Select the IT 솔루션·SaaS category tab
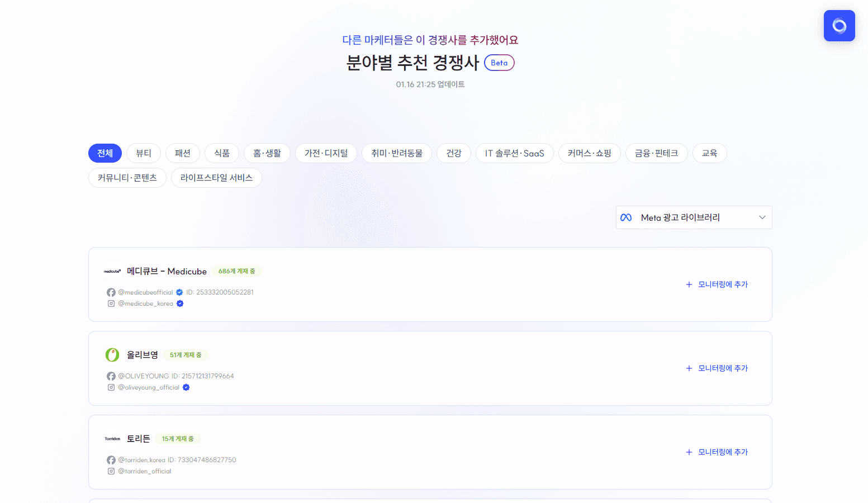 pos(515,153)
